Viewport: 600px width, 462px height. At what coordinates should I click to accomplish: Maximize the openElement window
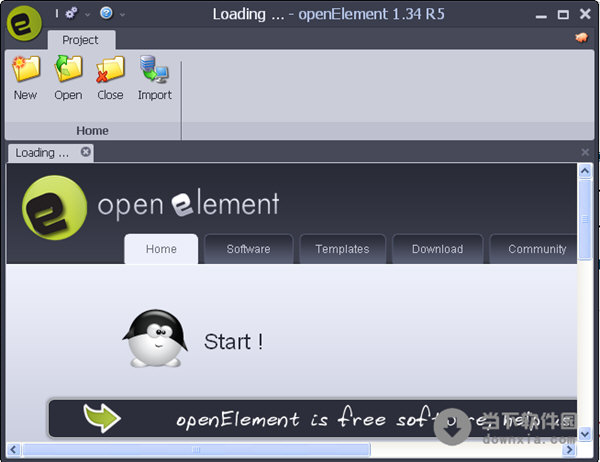563,15
